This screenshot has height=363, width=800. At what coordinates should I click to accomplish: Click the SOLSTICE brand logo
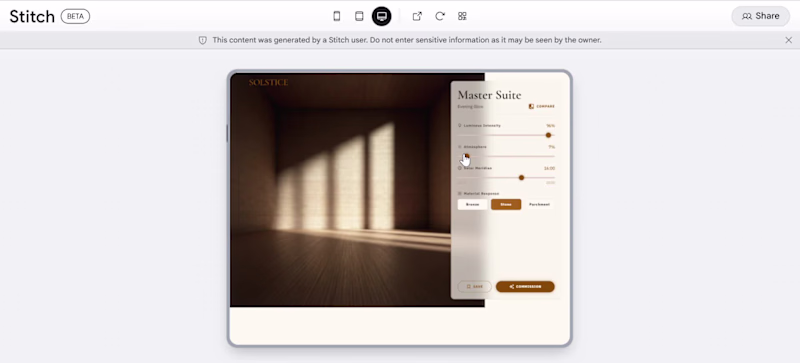pyautogui.click(x=268, y=82)
